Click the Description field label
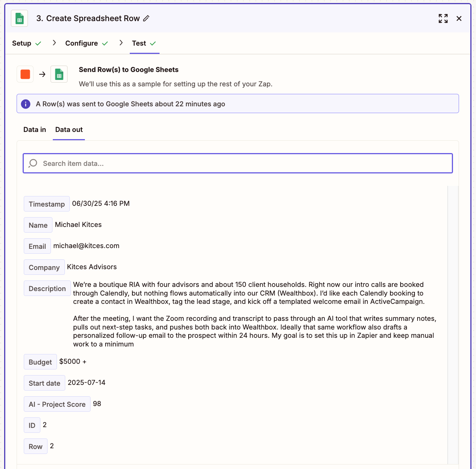 tap(47, 288)
